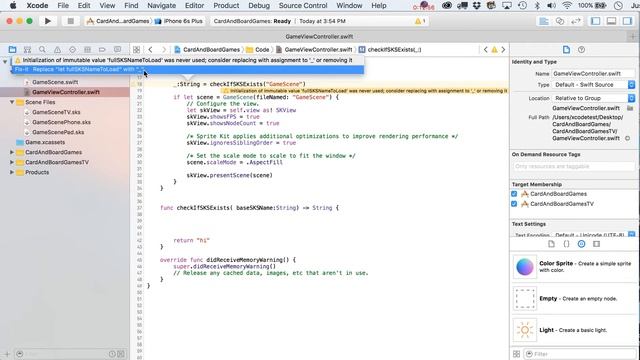Show the standard editor
The height and width of the screenshot is (360, 640).
544,21
